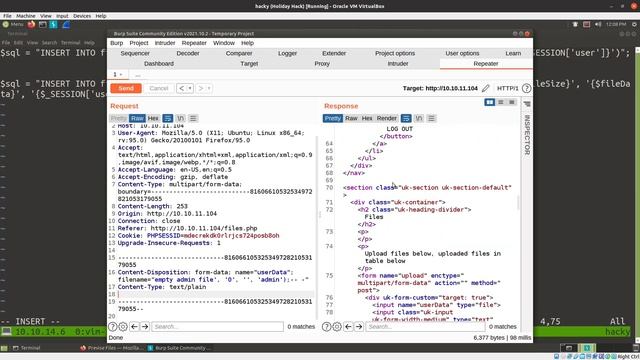Image resolution: width=640 pixels, height=360 pixels.
Task: Jump to previous Request search match
Action: tap(134, 327)
